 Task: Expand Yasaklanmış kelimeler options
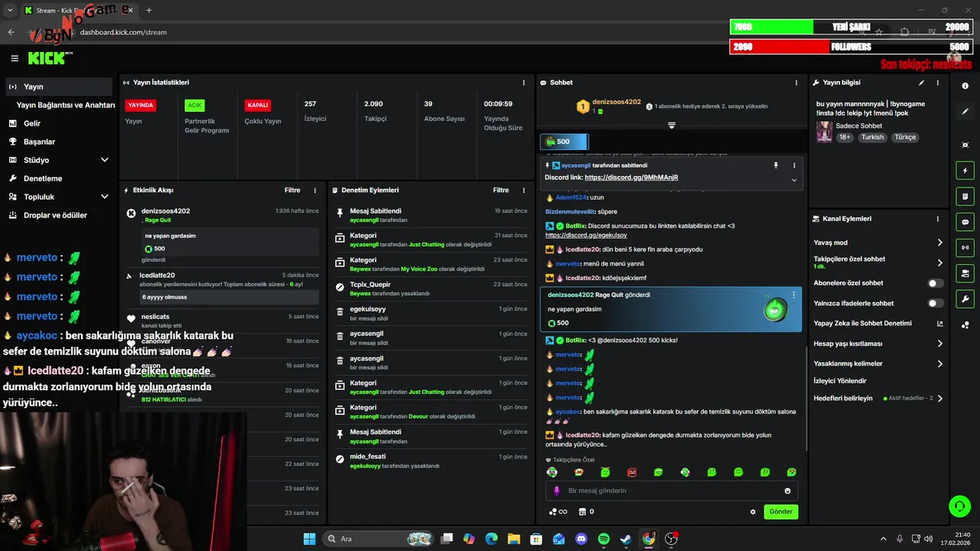(x=940, y=364)
